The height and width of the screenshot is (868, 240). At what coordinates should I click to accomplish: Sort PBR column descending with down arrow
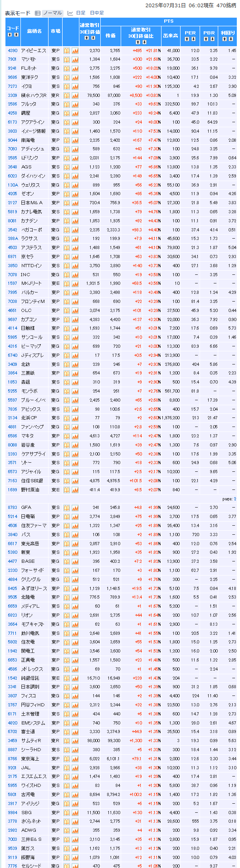212,39
